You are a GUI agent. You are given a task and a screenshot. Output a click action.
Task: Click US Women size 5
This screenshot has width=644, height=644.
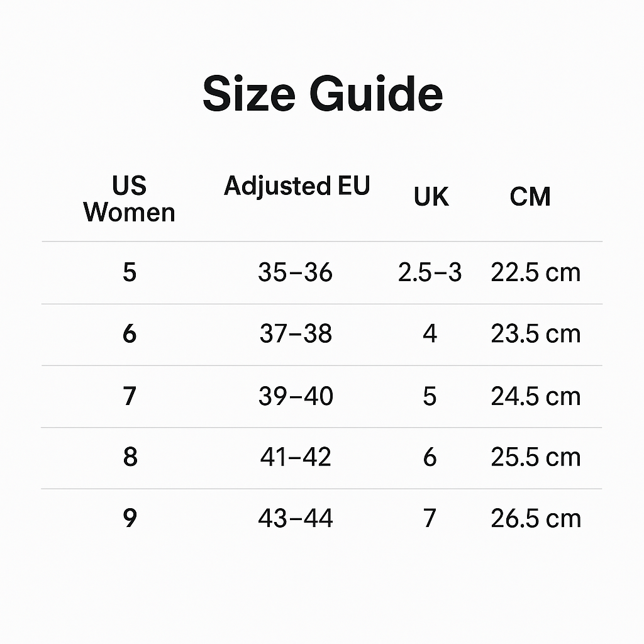tap(130, 272)
